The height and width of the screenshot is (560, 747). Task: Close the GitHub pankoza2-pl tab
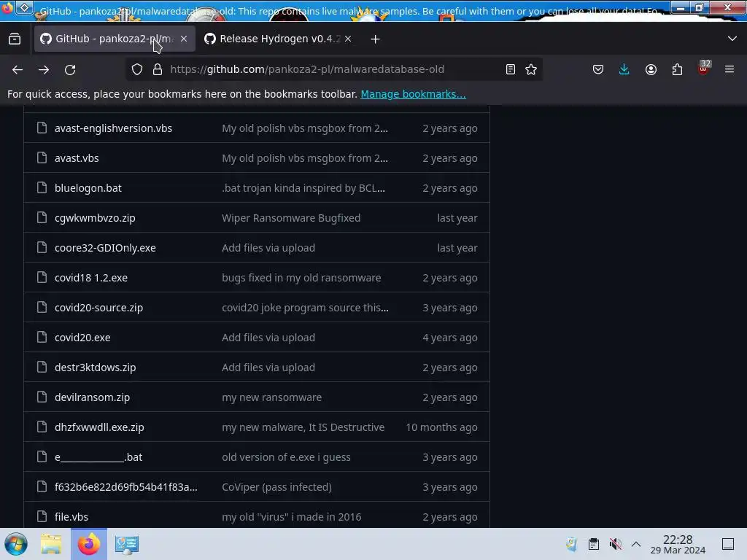click(x=184, y=39)
